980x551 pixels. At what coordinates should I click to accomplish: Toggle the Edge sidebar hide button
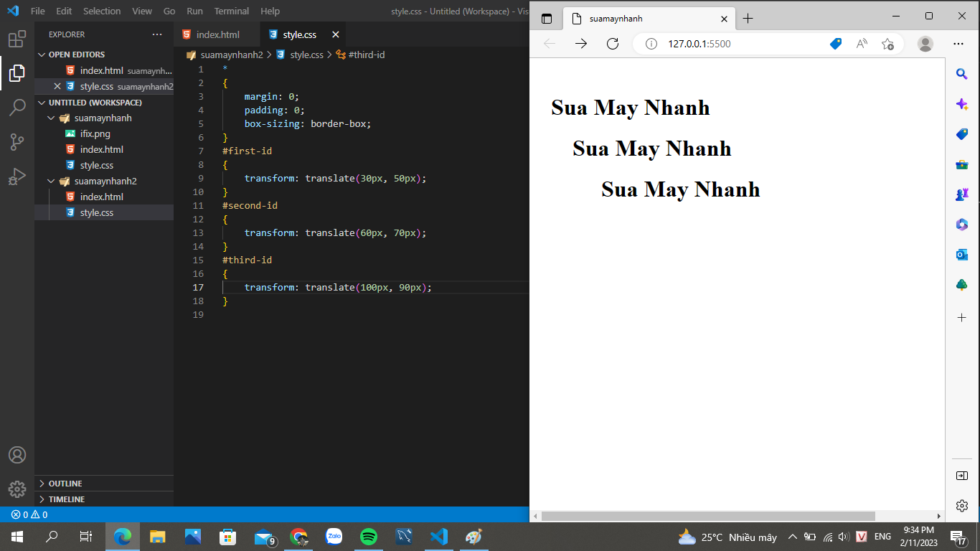coord(962,476)
